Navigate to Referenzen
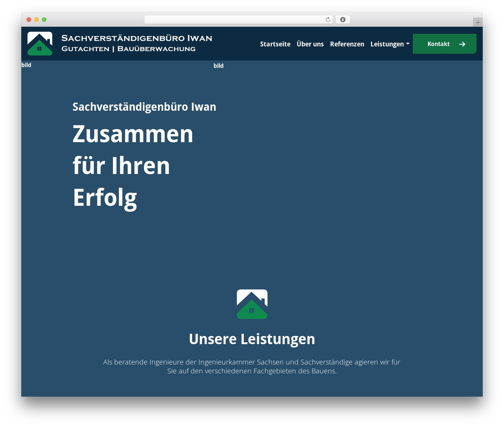The image size is (504, 427). pos(347,44)
